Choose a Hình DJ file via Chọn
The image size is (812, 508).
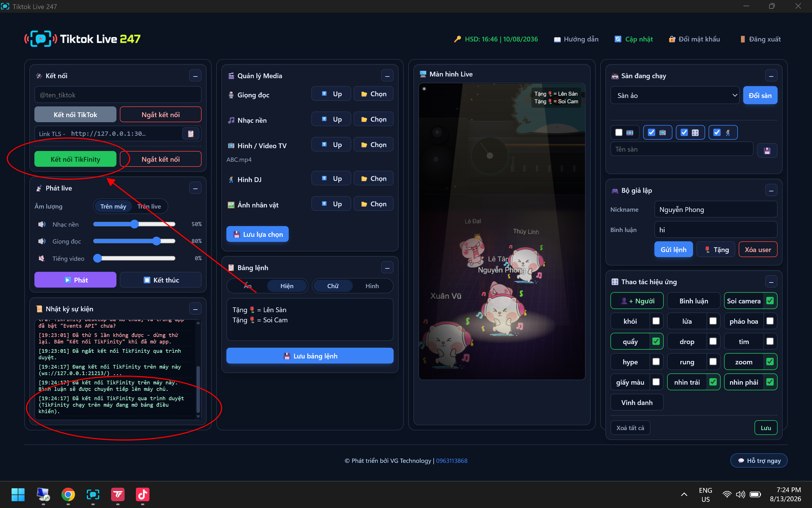374,178
